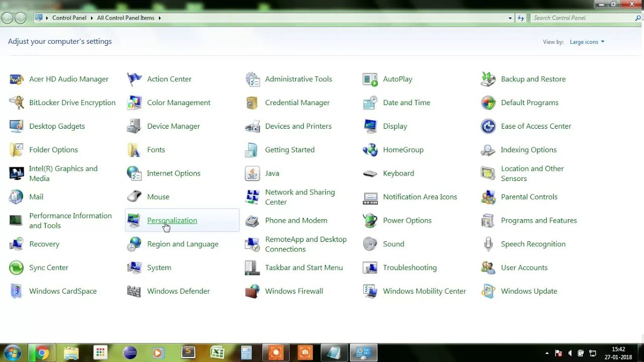This screenshot has height=362, width=644.
Task: Click the HomeGroup spheres icon
Action: 370,150
